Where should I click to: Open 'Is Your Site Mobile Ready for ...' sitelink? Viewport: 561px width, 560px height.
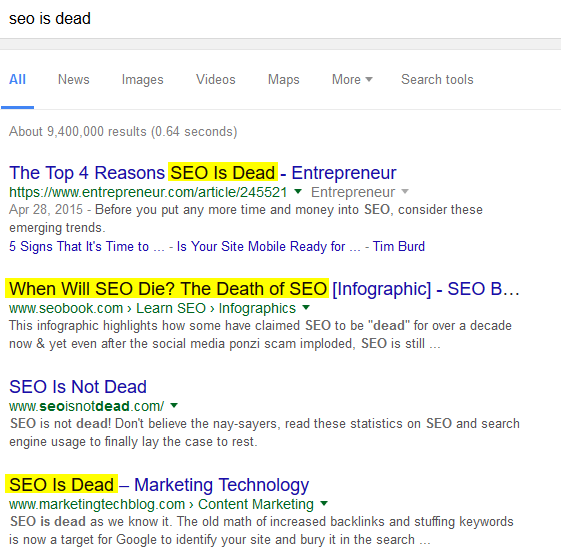[x=268, y=247]
